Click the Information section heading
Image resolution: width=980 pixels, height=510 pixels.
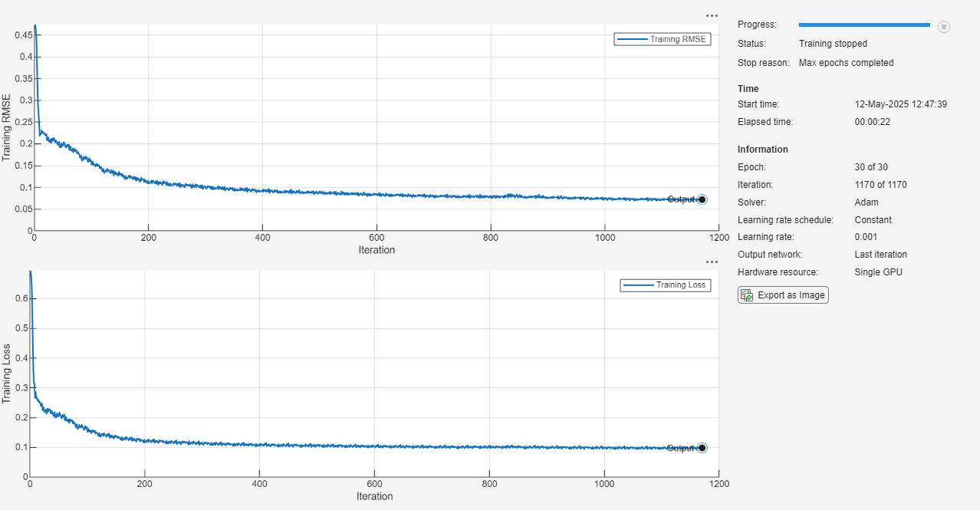tap(762, 150)
